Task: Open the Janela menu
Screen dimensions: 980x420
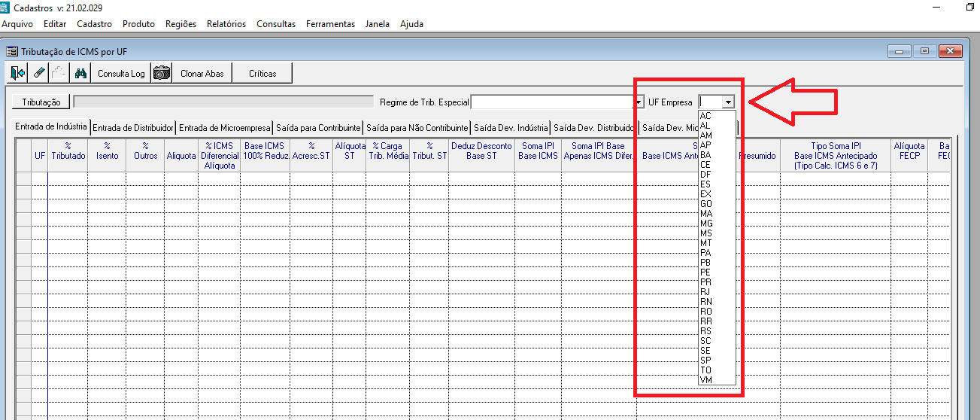Action: [378, 24]
